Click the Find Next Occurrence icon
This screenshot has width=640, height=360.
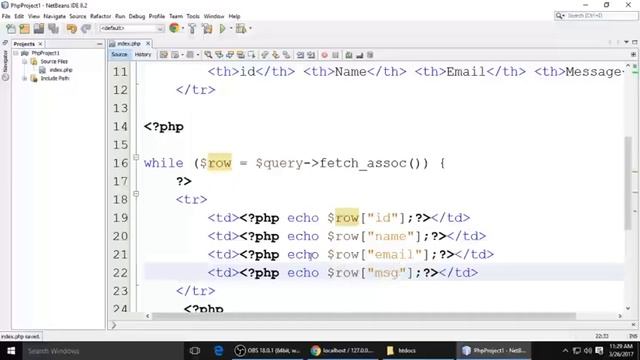pyautogui.click(x=230, y=55)
